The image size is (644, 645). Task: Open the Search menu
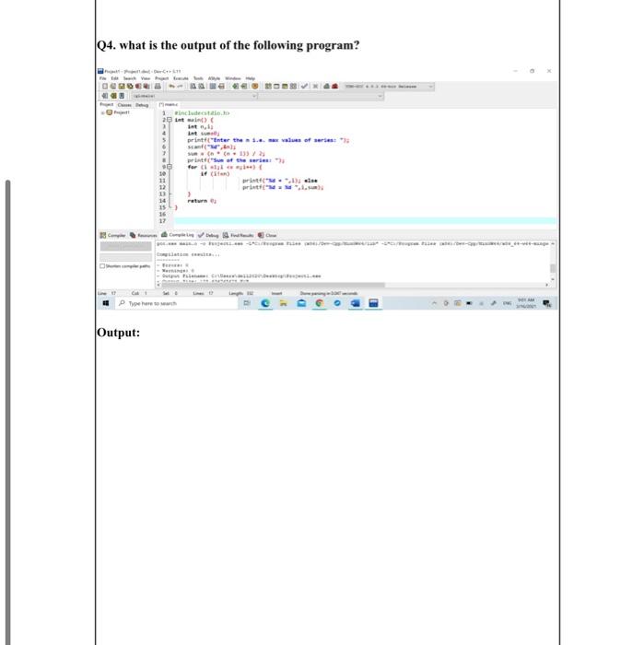130,78
